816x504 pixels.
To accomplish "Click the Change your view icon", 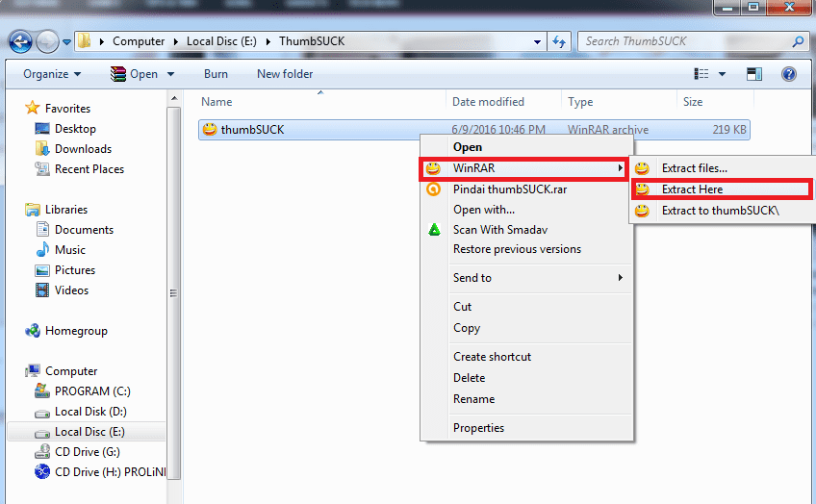I will (x=701, y=74).
